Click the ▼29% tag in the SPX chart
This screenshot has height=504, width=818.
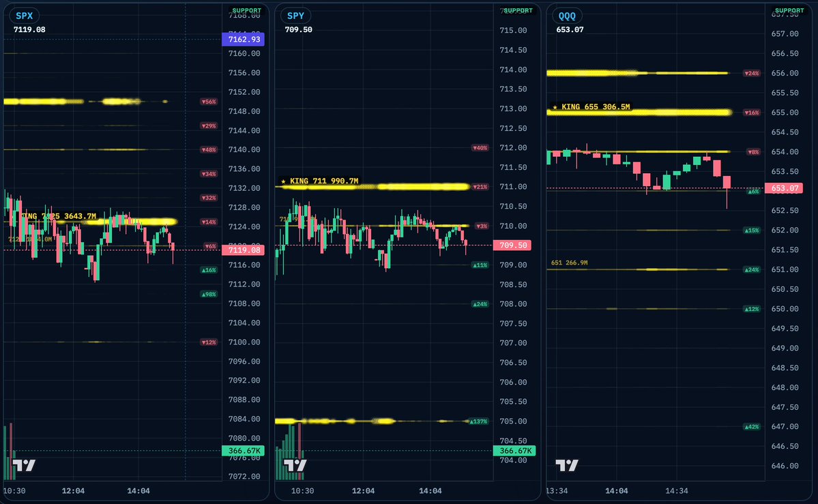click(209, 125)
